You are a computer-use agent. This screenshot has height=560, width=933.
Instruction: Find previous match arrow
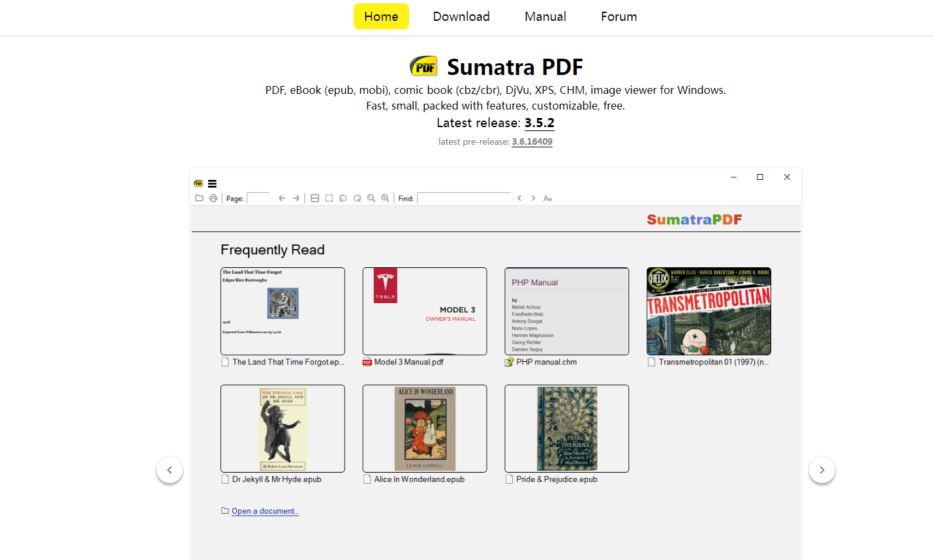(x=519, y=198)
